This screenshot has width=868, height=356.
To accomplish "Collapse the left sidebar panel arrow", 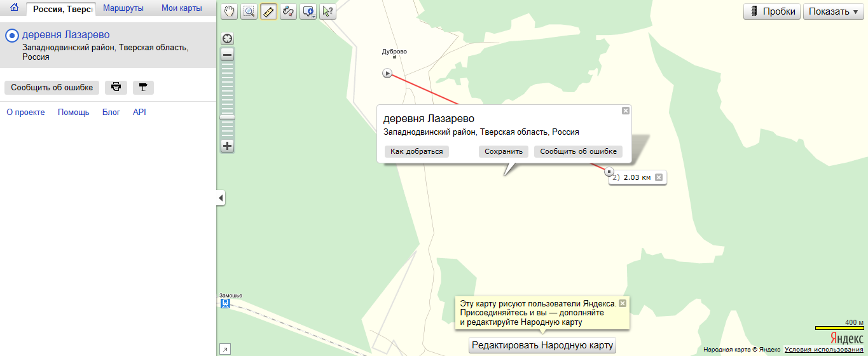I will [x=221, y=198].
